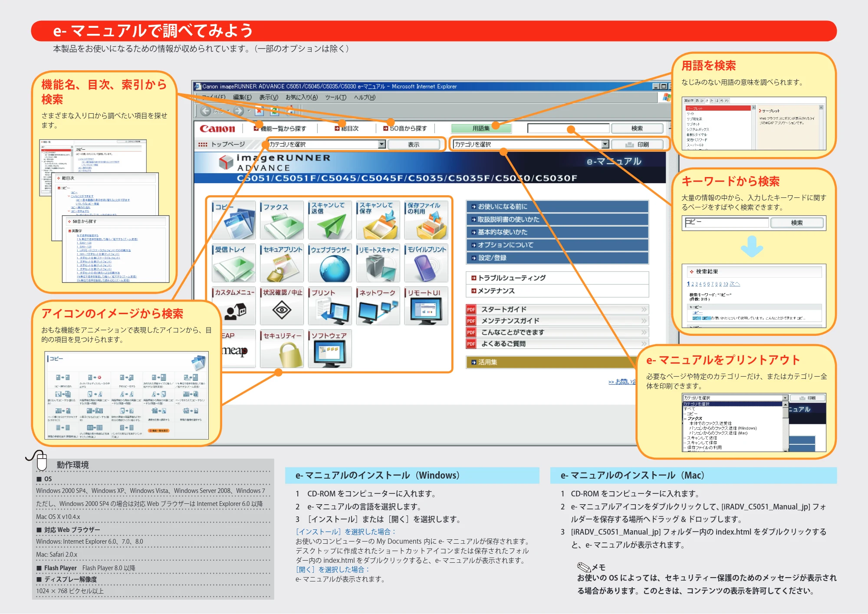The image size is (868, 614).
Task: Open the トラブルシューティング link
Action: pyautogui.click(x=557, y=278)
